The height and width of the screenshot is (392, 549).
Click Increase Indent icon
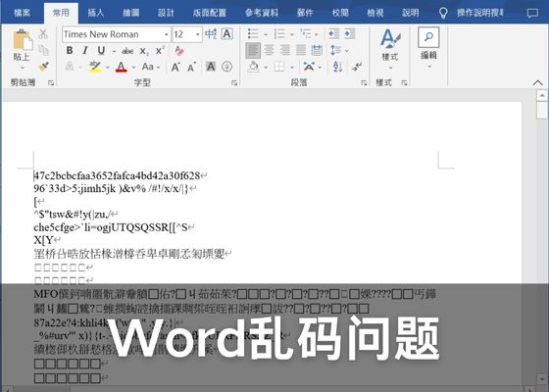pos(350,34)
